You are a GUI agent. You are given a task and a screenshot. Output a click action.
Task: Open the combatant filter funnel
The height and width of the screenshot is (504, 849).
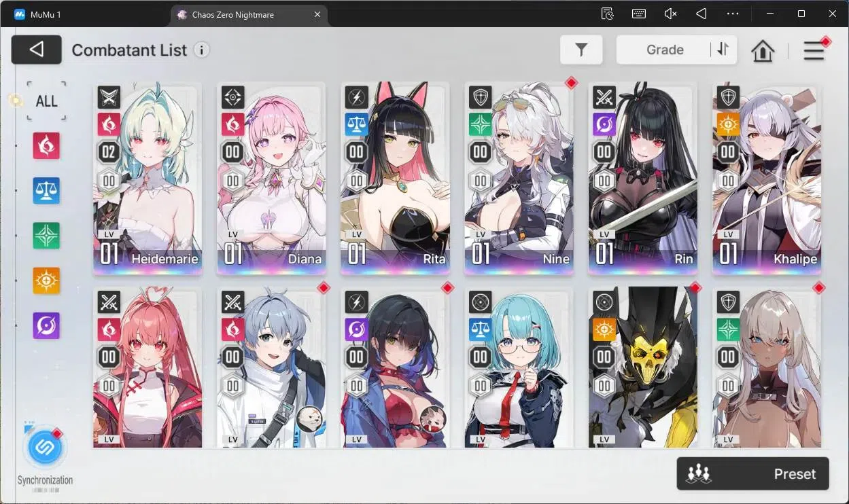pyautogui.click(x=581, y=50)
